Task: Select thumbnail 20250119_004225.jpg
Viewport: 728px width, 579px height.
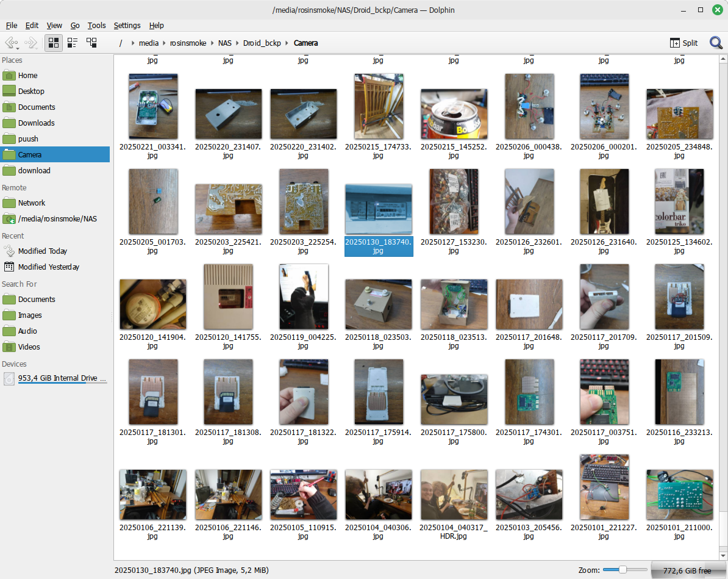Action: click(x=304, y=297)
